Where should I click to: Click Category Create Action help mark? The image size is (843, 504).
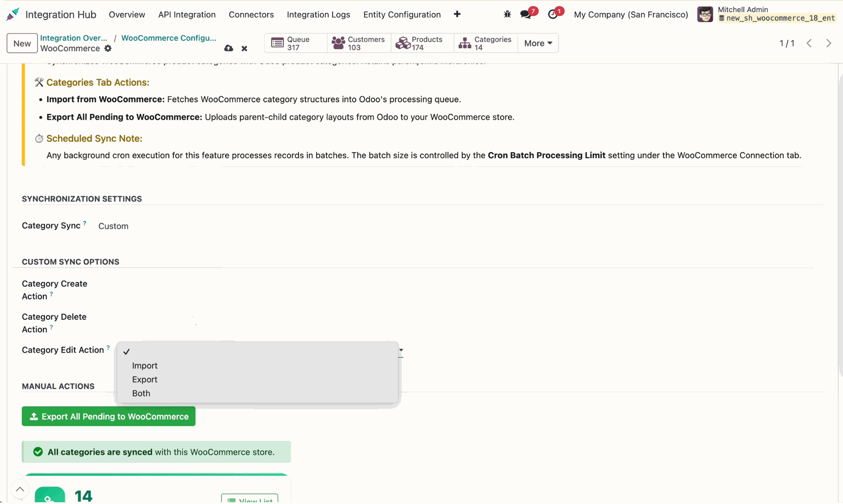(x=51, y=294)
